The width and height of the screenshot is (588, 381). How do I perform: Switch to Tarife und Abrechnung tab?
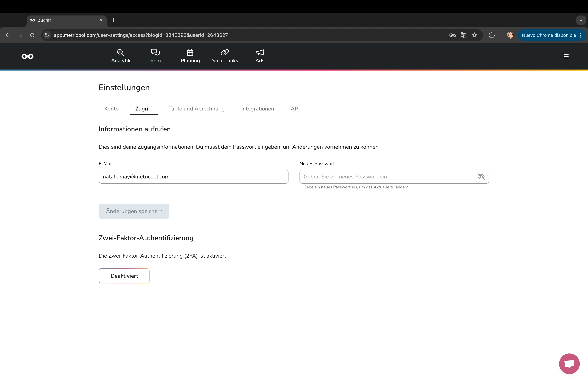(x=196, y=109)
